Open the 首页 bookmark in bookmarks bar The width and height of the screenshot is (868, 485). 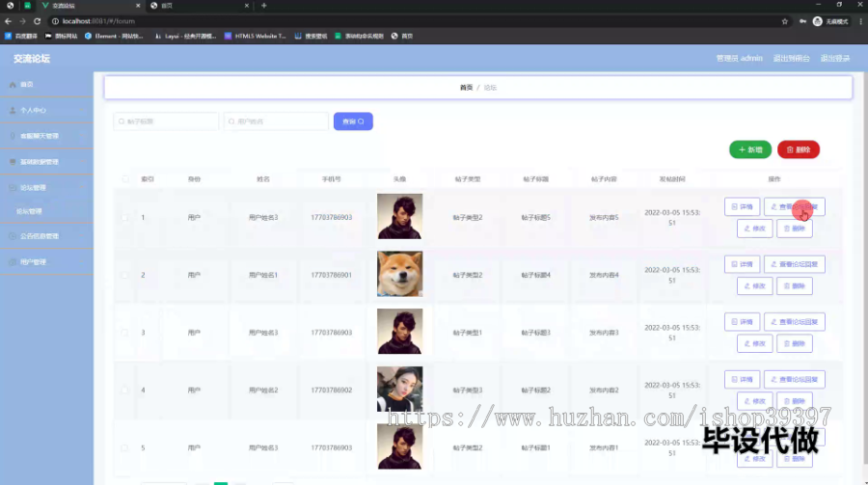click(402, 36)
